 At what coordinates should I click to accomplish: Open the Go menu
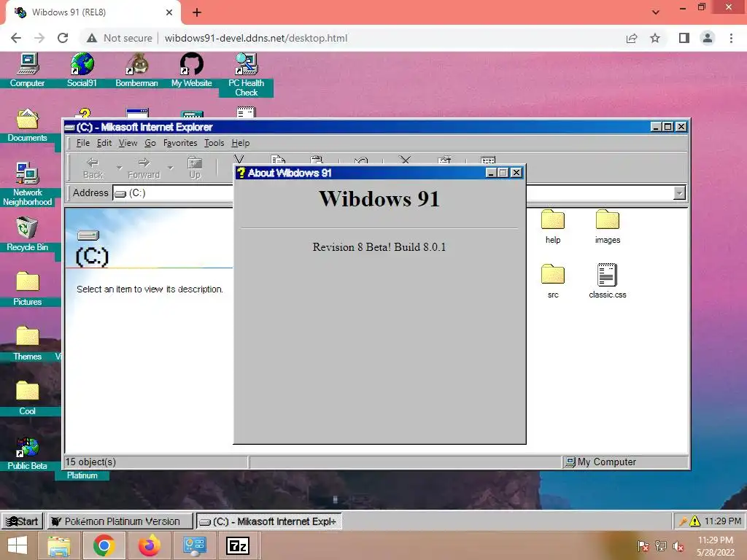[x=150, y=143]
